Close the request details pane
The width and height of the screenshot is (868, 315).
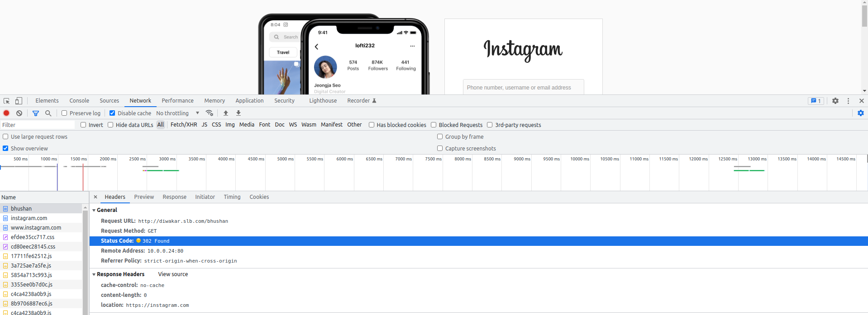(95, 197)
